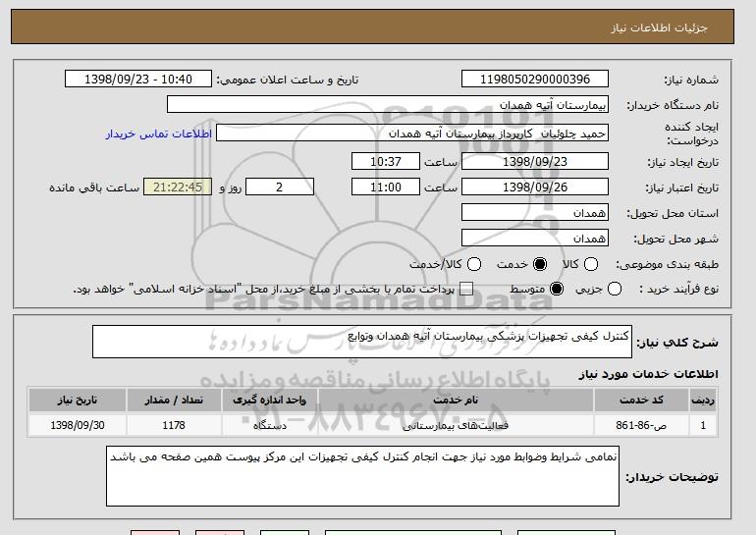Select the کالا/خدمت radio button
Viewport: 756px width, 535px height.
click(474, 264)
